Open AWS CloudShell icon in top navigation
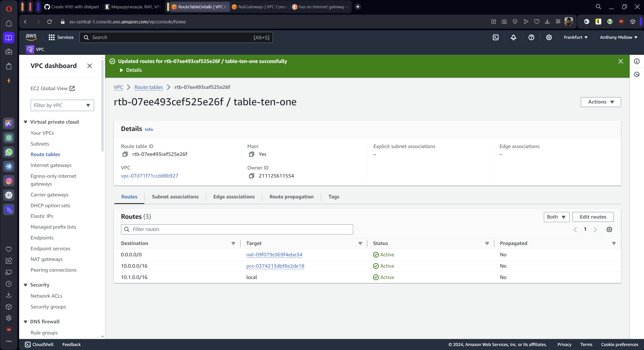This screenshot has width=644, height=350. click(x=495, y=37)
